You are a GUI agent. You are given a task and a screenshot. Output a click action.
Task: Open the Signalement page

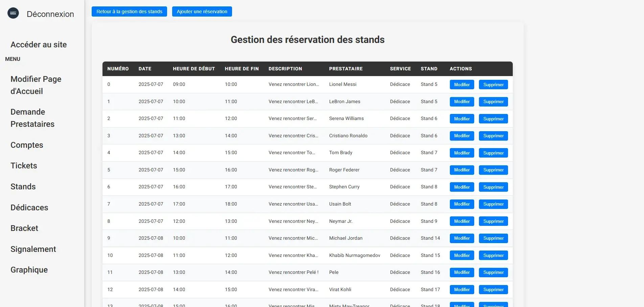[33, 249]
